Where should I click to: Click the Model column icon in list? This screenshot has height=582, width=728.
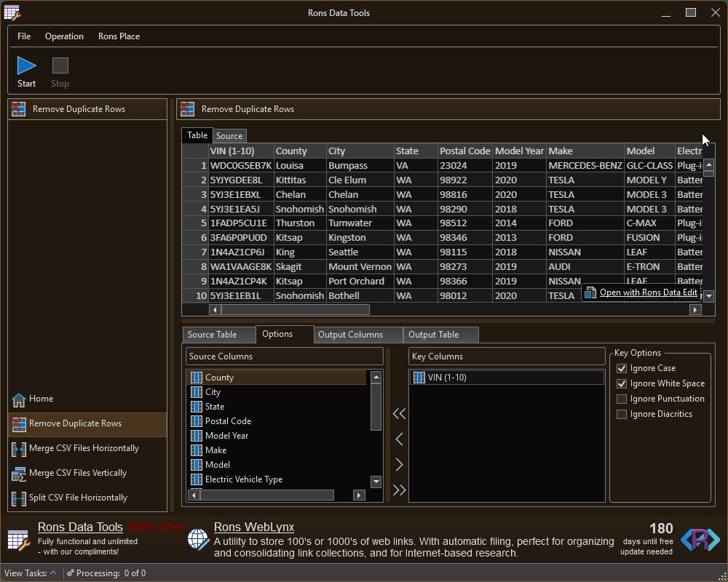[x=197, y=465]
